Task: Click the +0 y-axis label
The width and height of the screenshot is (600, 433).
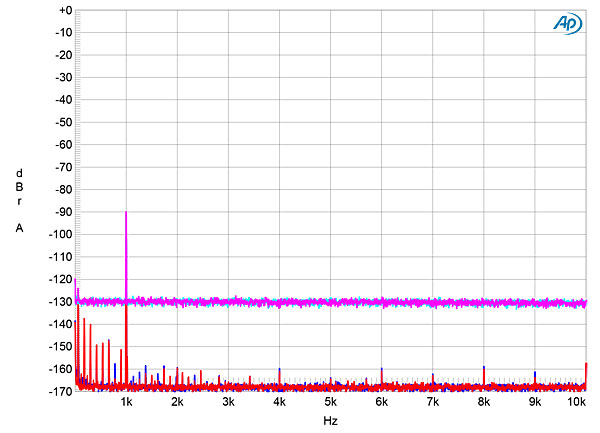Action: 66,11
